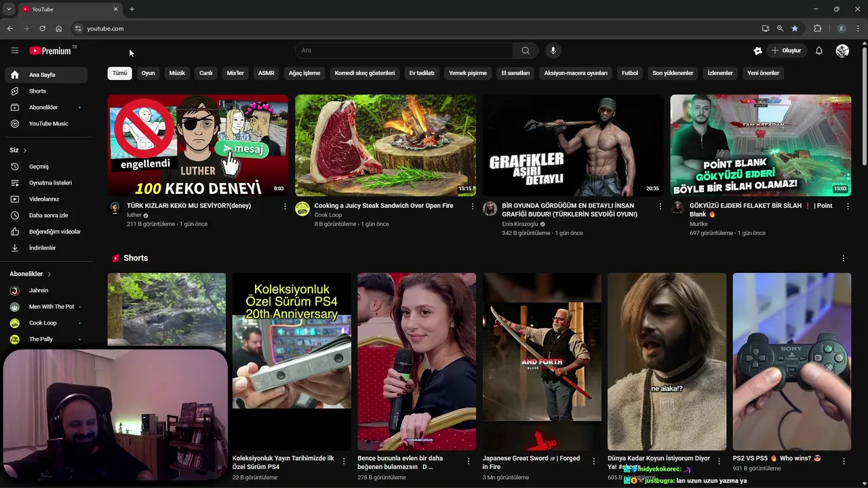Screen dimensions: 868x488
Task: Go to Shorts in sidebar
Action: click(46, 91)
